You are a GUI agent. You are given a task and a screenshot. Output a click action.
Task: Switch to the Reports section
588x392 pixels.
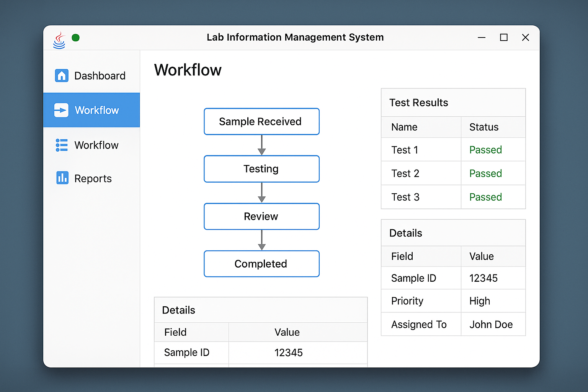pos(93,178)
